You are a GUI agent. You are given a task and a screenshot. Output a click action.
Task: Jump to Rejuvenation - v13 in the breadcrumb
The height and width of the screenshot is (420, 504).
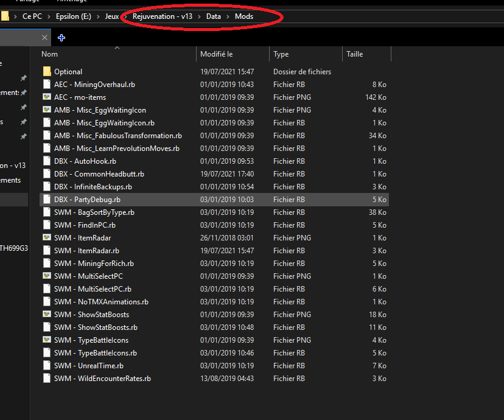[x=163, y=16]
